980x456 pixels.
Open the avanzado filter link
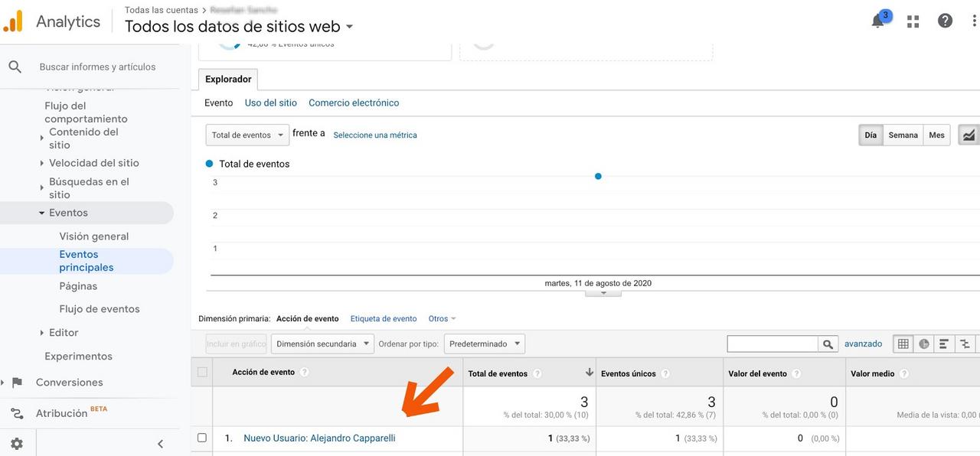[x=864, y=344]
